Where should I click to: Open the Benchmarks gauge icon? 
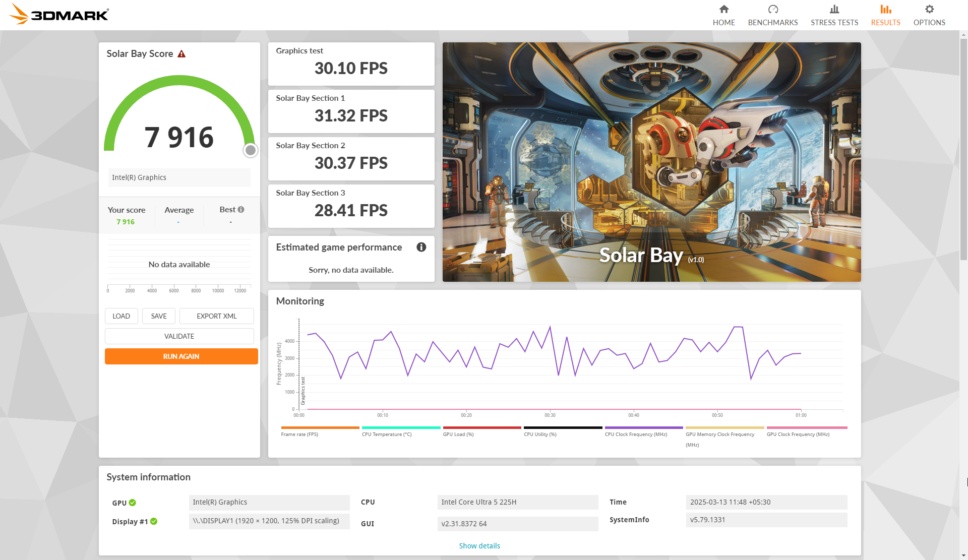click(x=773, y=9)
